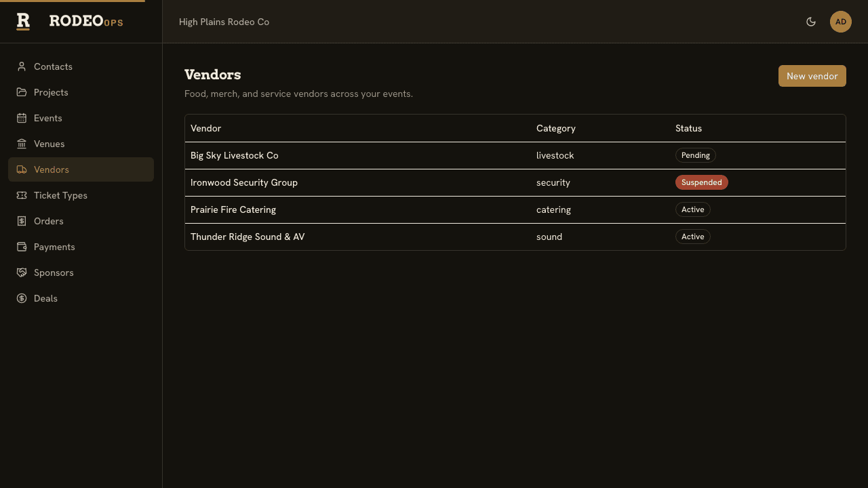The width and height of the screenshot is (868, 488).
Task: Click the Deals dollar icon
Action: (22, 298)
